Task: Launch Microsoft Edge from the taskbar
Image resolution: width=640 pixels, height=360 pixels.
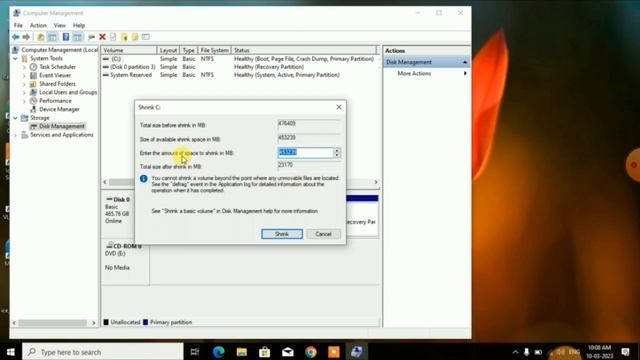Action: tap(218, 352)
